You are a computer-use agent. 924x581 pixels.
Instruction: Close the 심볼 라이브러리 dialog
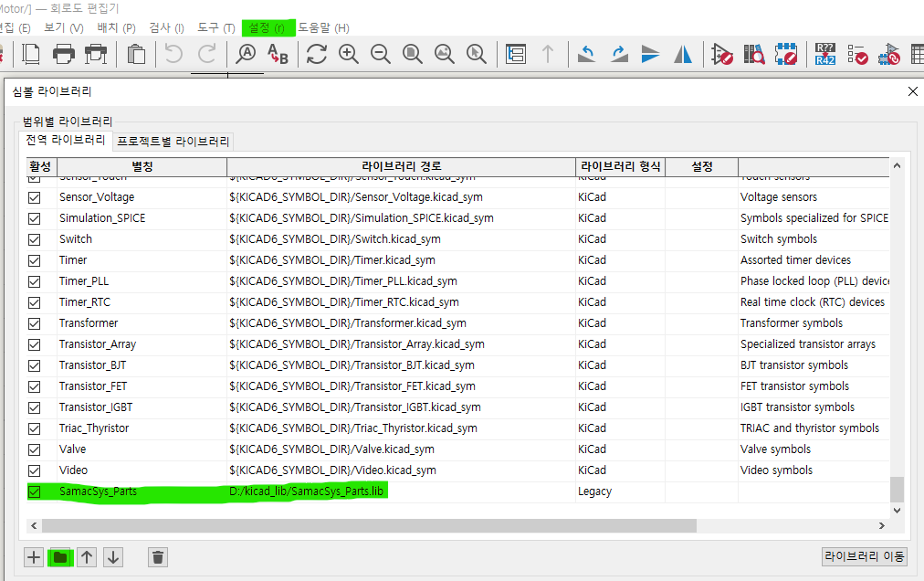click(x=913, y=91)
